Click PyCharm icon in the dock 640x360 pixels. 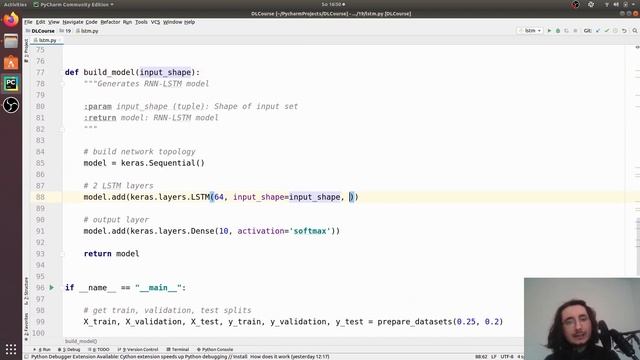tap(11, 84)
